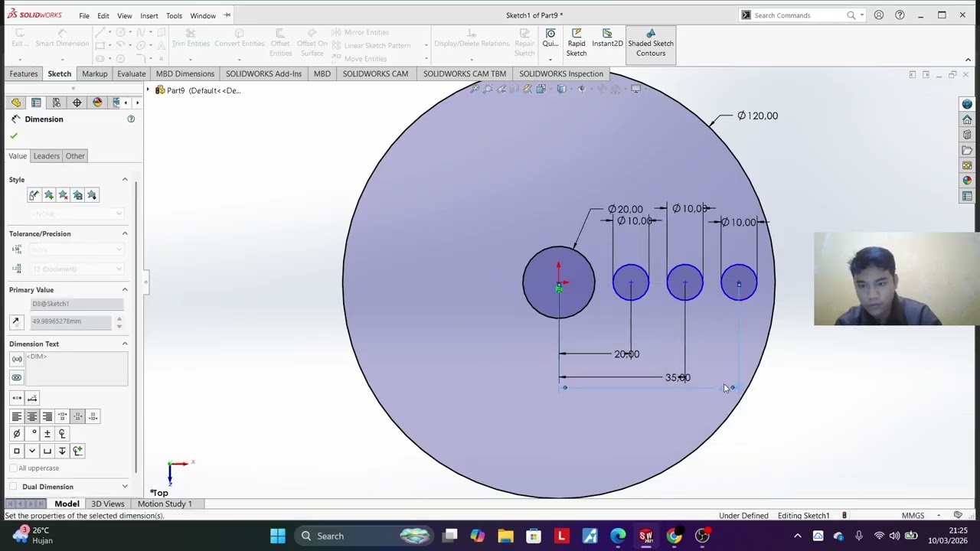Click MMGS unit system in status bar
This screenshot has height=551, width=980.
pyautogui.click(x=913, y=516)
